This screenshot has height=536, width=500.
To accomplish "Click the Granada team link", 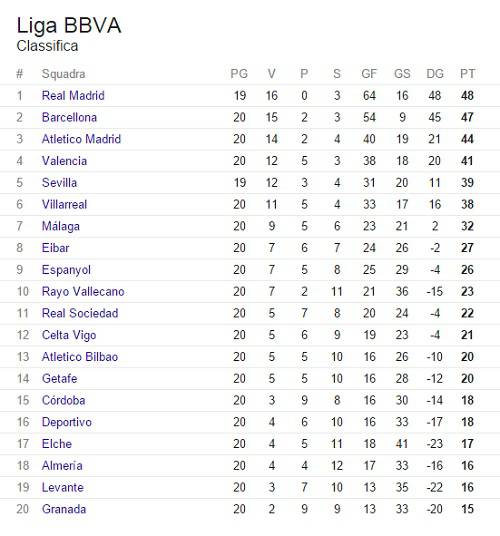I will coord(64,509).
